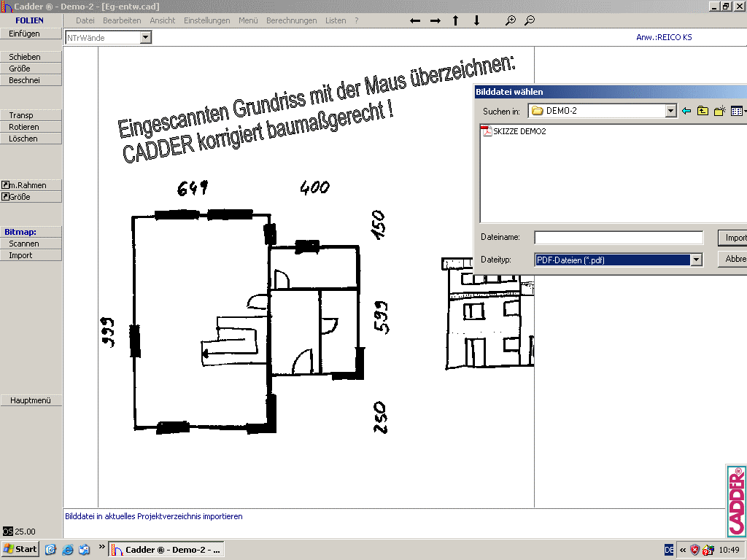Click the Abbrechen button in the dialog
The height and width of the screenshot is (560, 747).
click(x=732, y=259)
